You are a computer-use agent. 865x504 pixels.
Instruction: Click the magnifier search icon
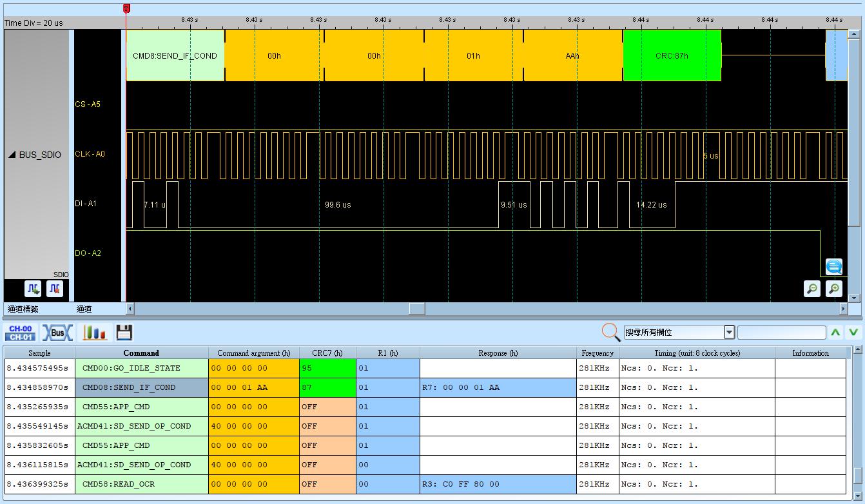tap(611, 332)
